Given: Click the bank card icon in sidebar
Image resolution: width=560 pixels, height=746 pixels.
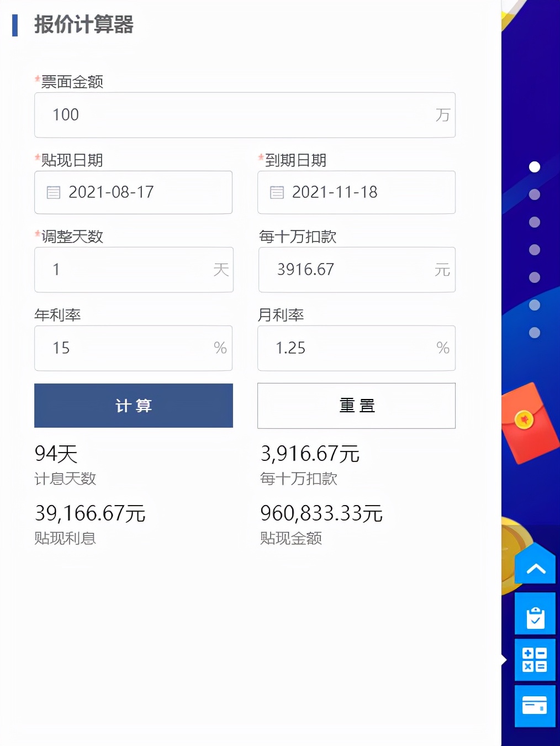Looking at the screenshot, I should [x=534, y=706].
